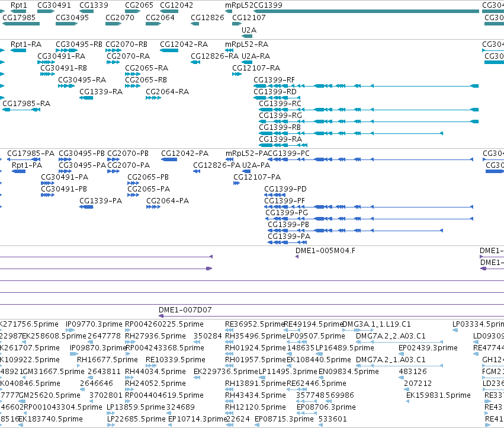Select clone DME1-005M04.F
Image resolution: width=504 pixels, height=428 pixels.
click(x=325, y=251)
